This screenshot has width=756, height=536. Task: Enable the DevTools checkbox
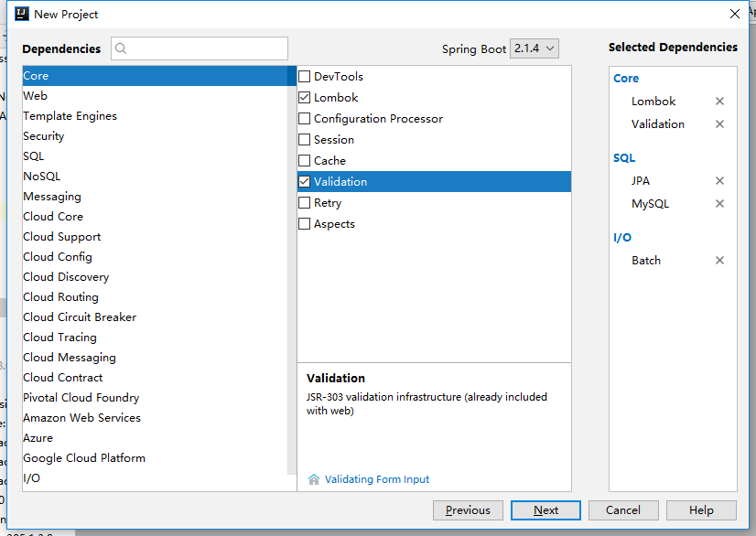[304, 77]
